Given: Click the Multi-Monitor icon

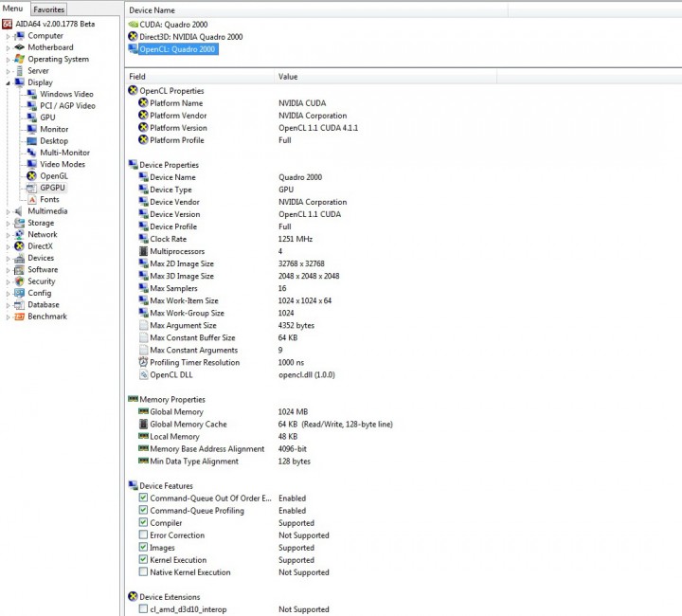Looking at the screenshot, I should pos(32,153).
